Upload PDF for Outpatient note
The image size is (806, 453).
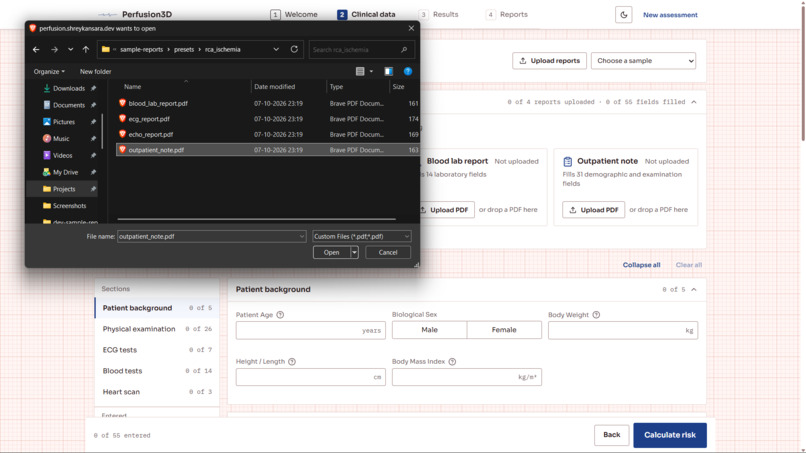(593, 210)
